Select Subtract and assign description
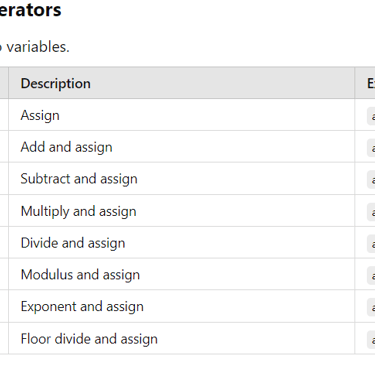The height and width of the screenshot is (366, 375). tap(79, 179)
